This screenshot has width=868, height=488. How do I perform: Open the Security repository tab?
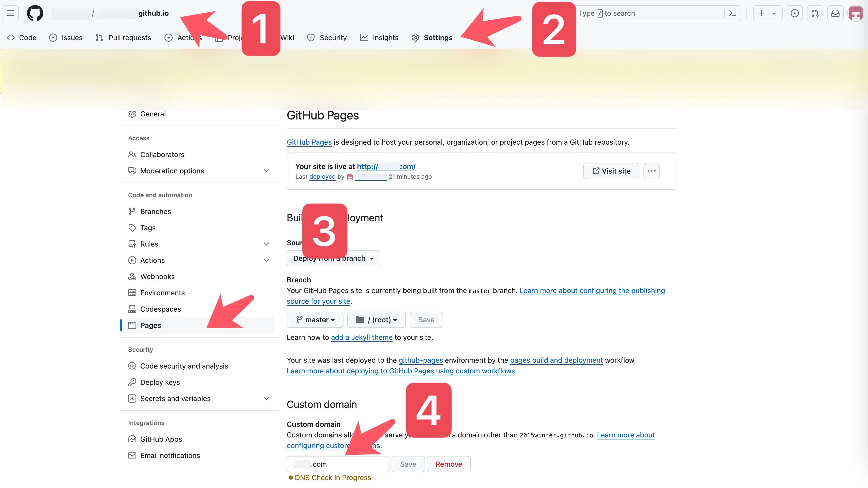click(x=327, y=38)
